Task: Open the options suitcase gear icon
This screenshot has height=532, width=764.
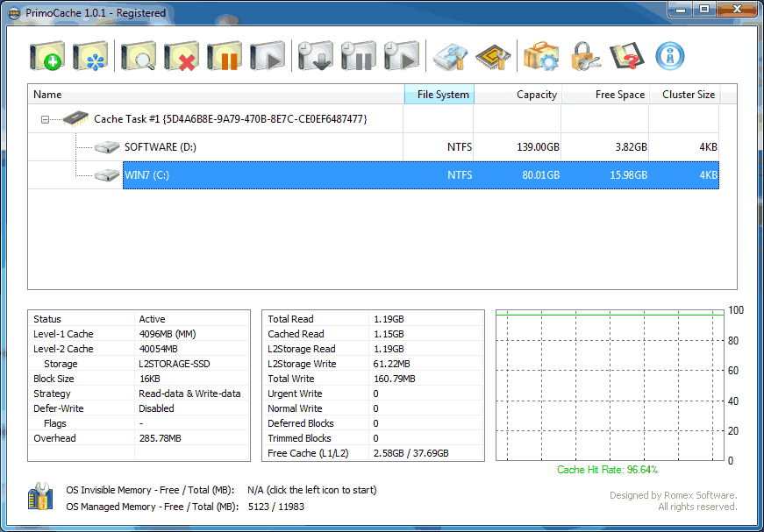Action: point(541,56)
